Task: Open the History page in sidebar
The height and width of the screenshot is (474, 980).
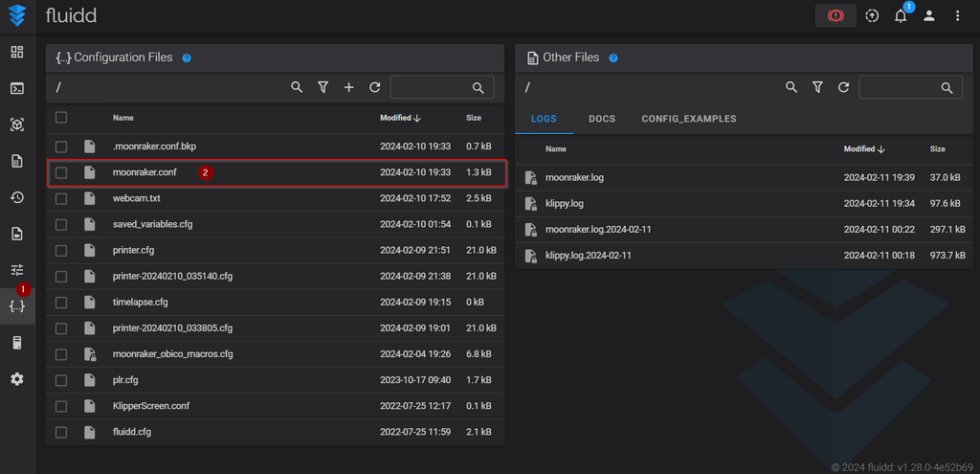Action: coord(17,197)
